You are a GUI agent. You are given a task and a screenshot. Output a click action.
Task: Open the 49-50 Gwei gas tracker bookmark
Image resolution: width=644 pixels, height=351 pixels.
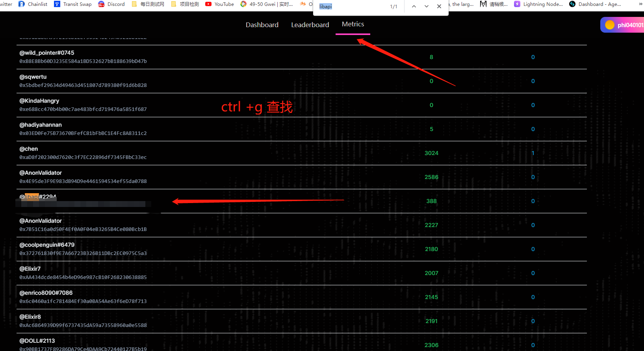[x=267, y=4]
